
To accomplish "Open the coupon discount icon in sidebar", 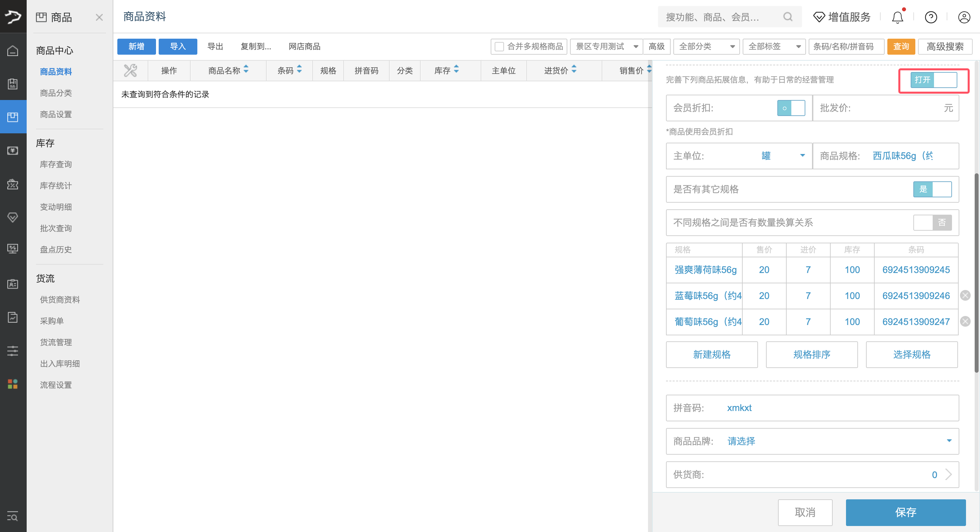I will (13, 184).
